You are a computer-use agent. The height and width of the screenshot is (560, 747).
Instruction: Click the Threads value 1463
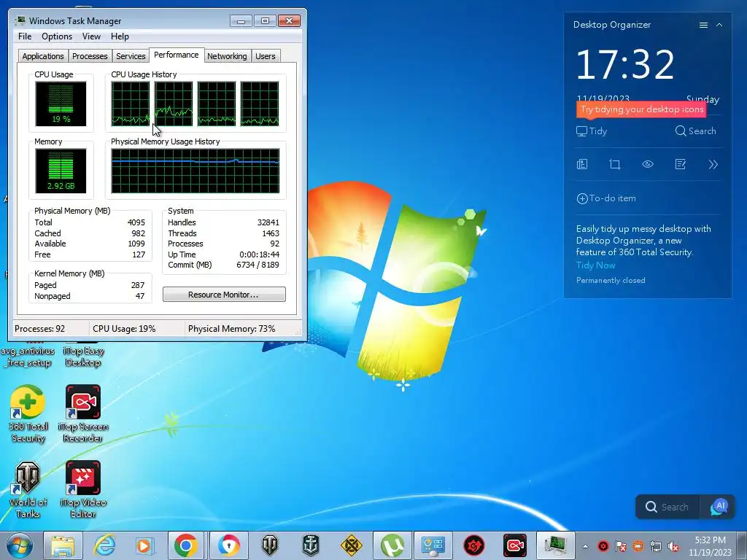click(271, 233)
